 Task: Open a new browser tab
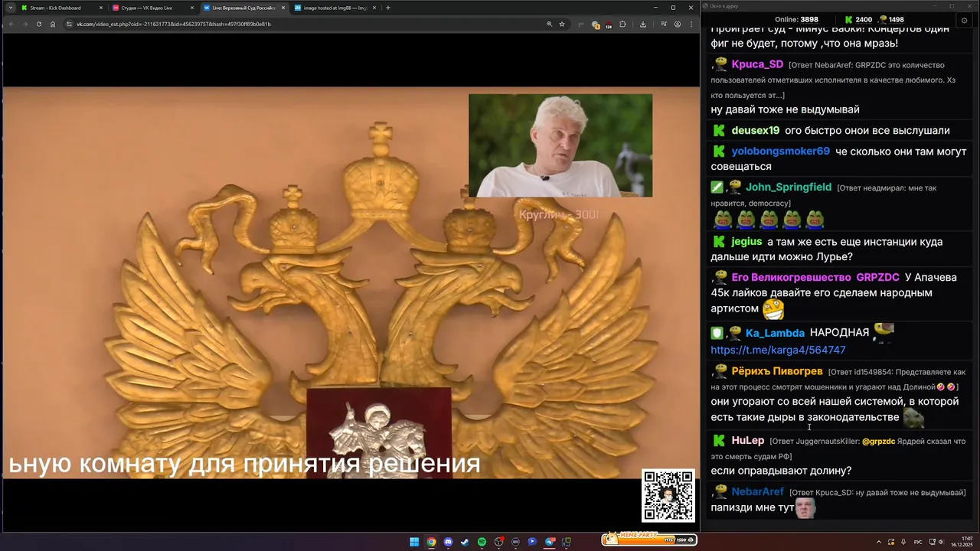pyautogui.click(x=388, y=8)
